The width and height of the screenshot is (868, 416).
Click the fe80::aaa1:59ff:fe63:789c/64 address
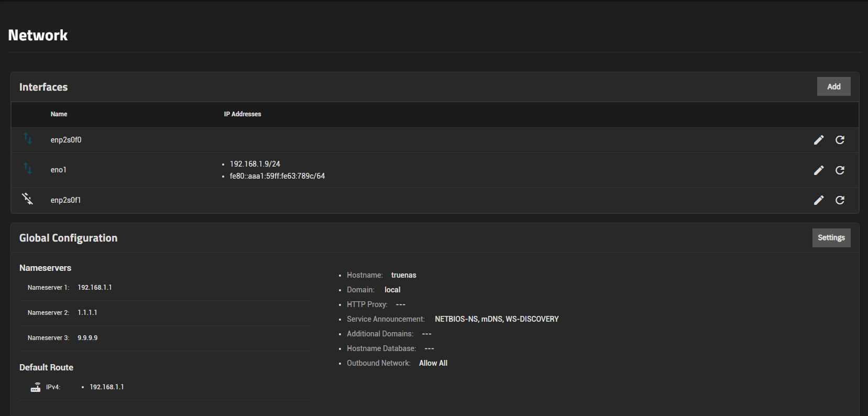coord(277,176)
